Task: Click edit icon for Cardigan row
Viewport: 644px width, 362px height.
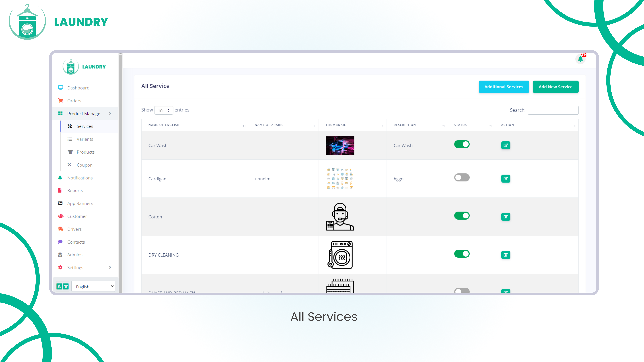Action: coord(506,178)
